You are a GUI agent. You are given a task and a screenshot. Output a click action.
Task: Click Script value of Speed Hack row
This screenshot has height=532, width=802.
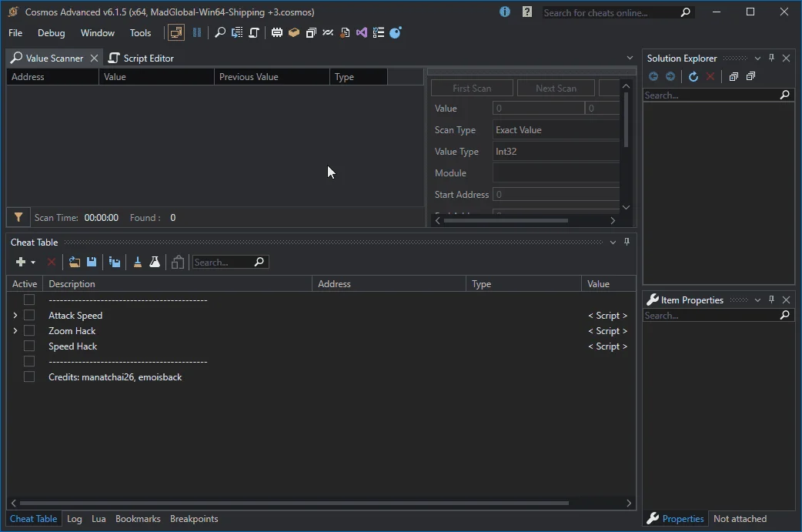click(607, 346)
